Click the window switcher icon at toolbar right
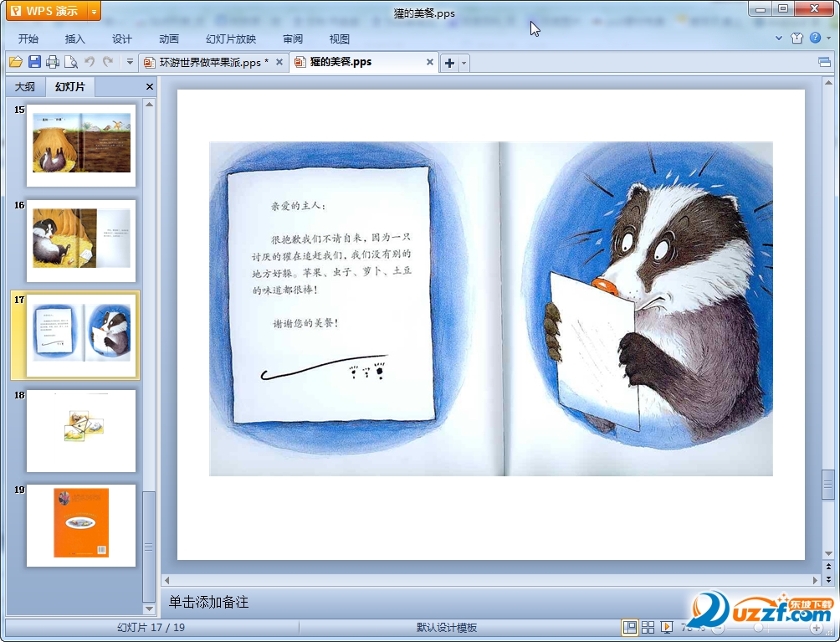This screenshot has width=840, height=642. [824, 62]
